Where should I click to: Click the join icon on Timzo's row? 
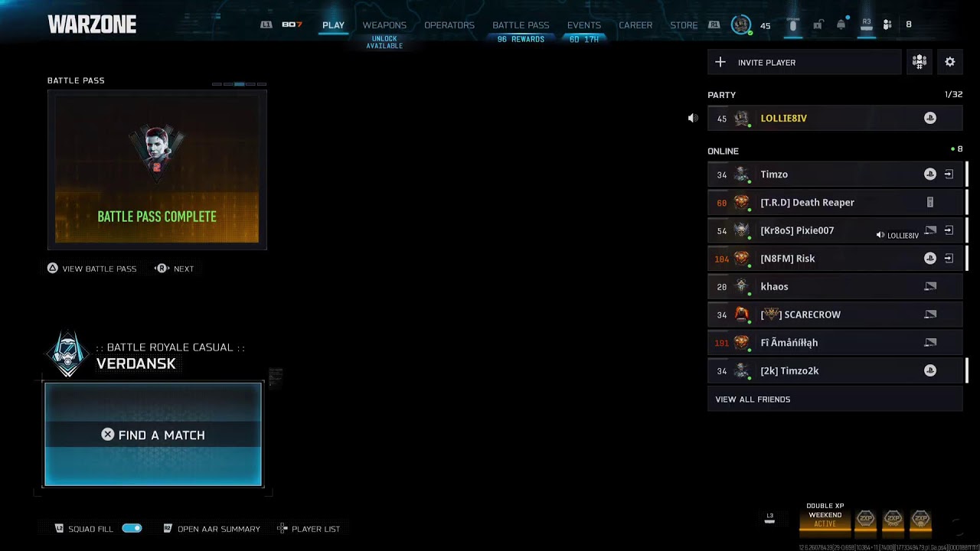pos(949,174)
